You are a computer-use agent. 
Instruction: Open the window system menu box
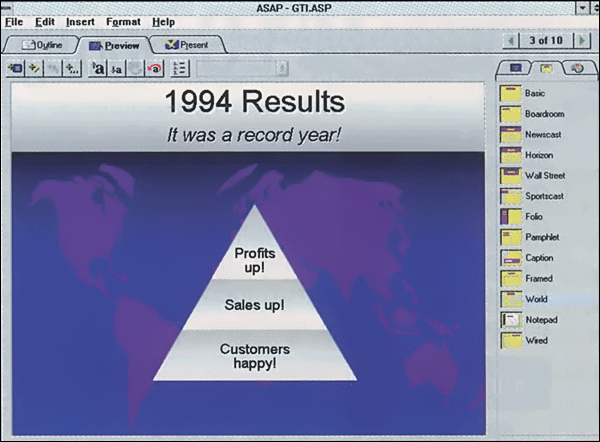point(6,7)
